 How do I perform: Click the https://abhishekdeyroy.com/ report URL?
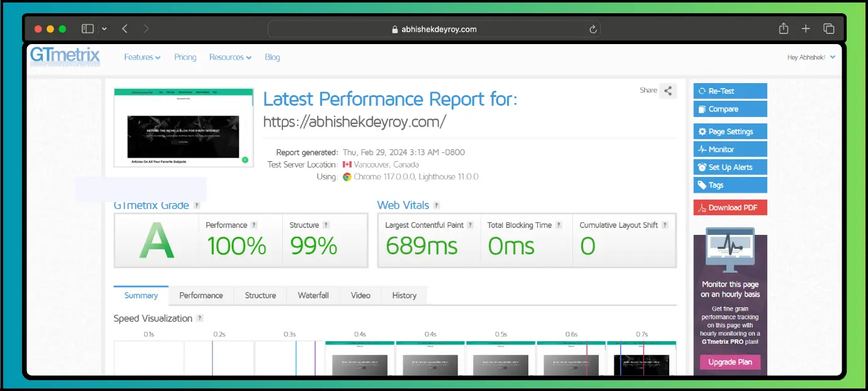(354, 122)
